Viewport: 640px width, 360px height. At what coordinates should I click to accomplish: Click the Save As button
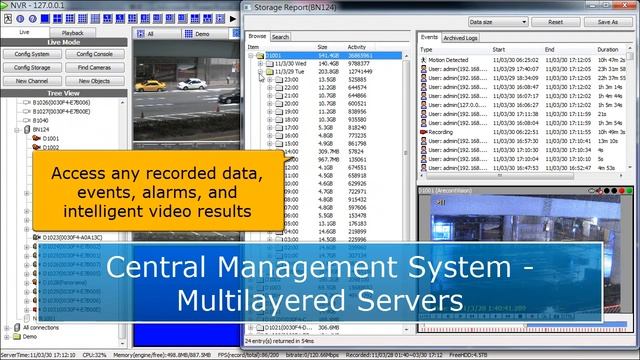click(608, 22)
